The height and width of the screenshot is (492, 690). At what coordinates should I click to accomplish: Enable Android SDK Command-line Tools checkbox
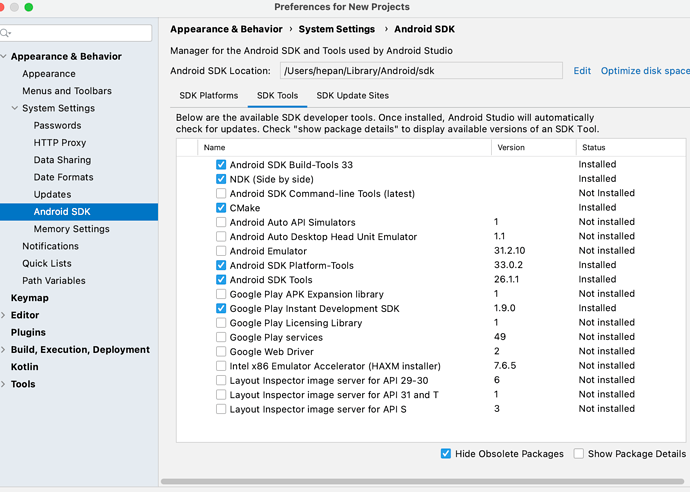coord(221,194)
